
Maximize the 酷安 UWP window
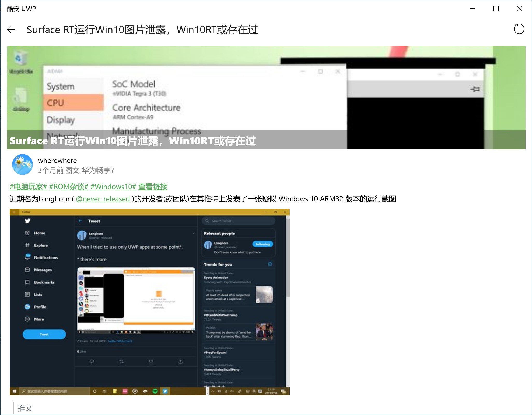coord(496,9)
